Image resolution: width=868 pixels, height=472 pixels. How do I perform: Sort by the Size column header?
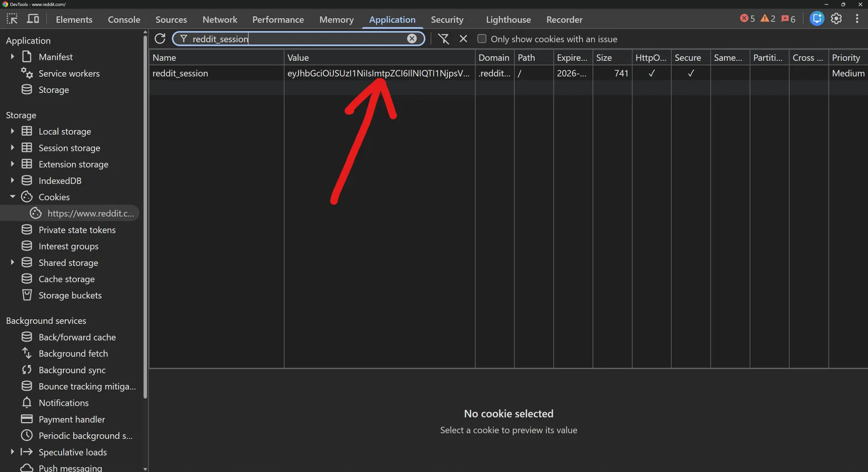click(612, 57)
